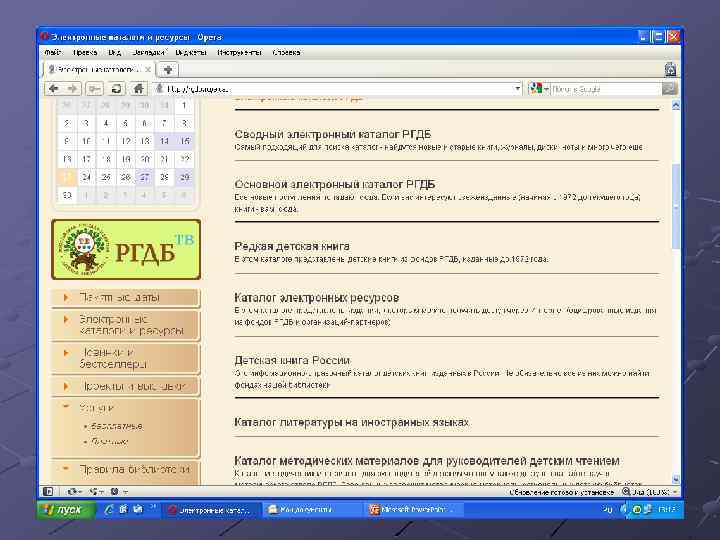720x540 pixels.
Task: Open Детская книга России link
Action: [292, 360]
